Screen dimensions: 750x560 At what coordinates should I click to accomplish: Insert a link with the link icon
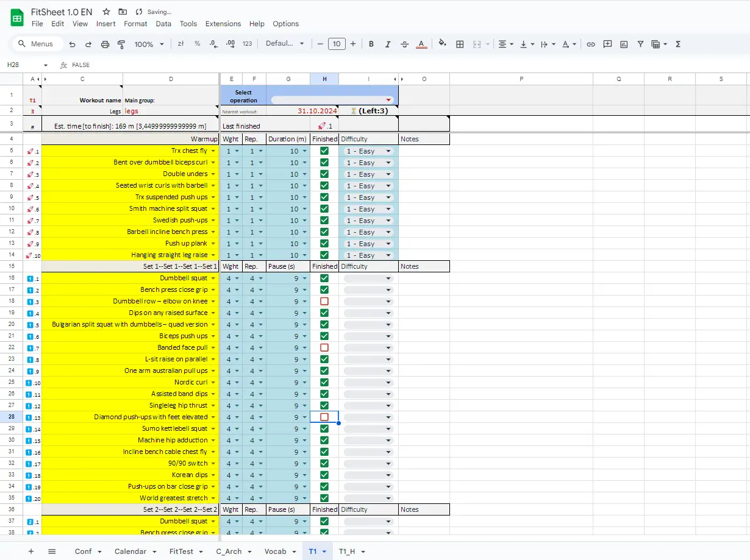pos(590,44)
